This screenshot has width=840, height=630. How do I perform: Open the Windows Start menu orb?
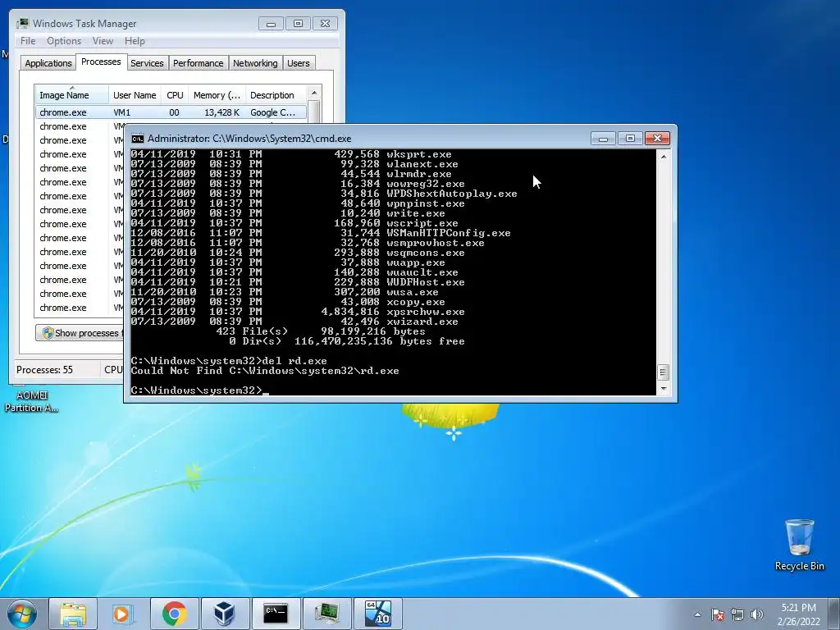click(x=22, y=614)
